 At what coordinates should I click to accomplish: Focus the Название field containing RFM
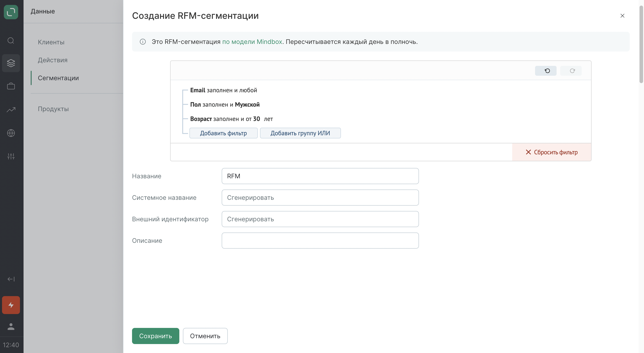320,176
